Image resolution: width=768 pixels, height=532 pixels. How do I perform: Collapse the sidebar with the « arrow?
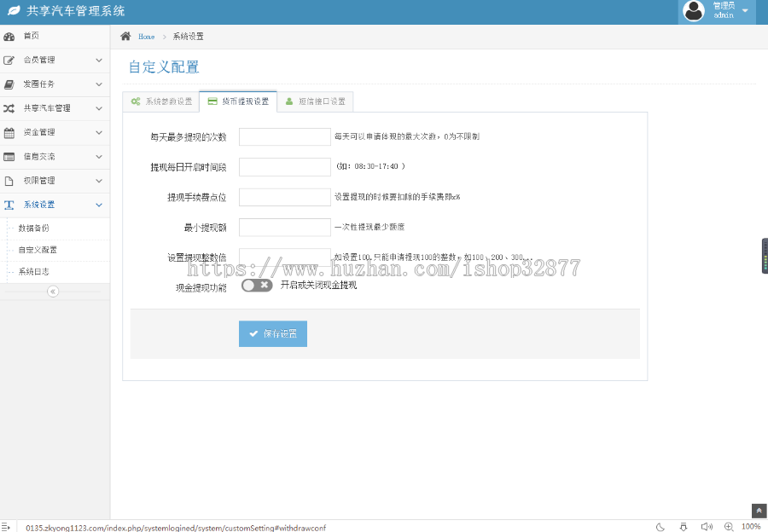pos(53,291)
